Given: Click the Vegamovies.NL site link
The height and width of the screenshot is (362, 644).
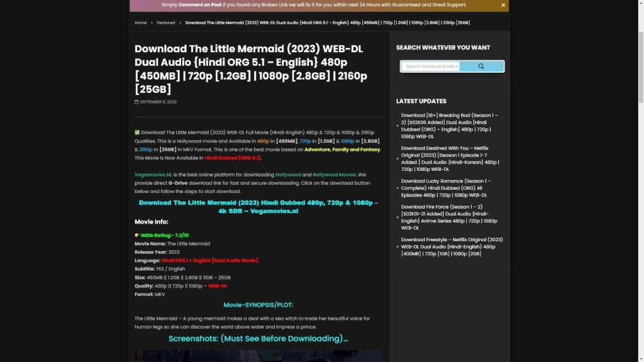Looking at the screenshot, I should point(153,175).
